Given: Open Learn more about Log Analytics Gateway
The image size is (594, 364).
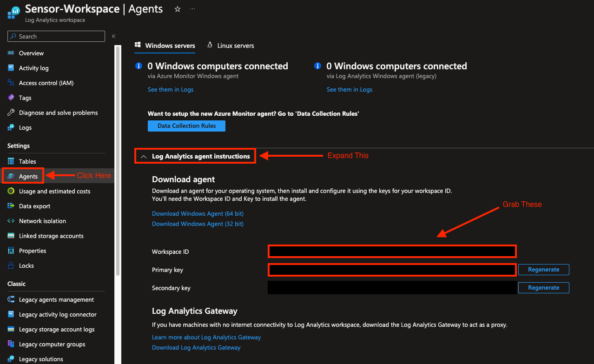Looking at the screenshot, I should pos(206,338).
